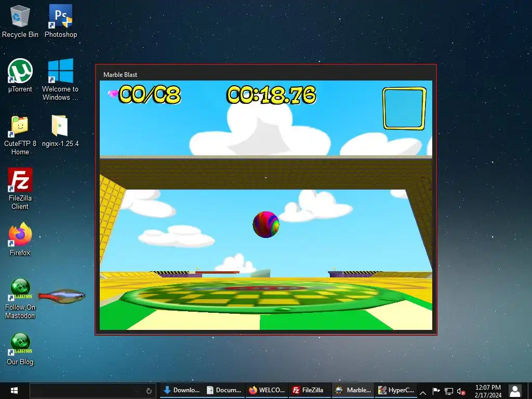Viewport: 532px width, 399px height.
Task: Click the pink gem icon in the HUD
Action: [113, 93]
